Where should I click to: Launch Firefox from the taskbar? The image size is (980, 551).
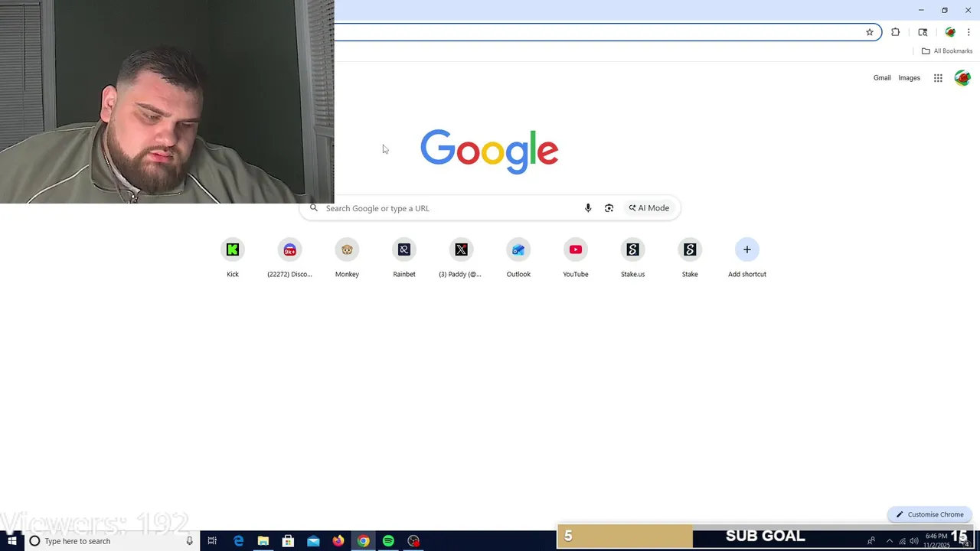[338, 541]
